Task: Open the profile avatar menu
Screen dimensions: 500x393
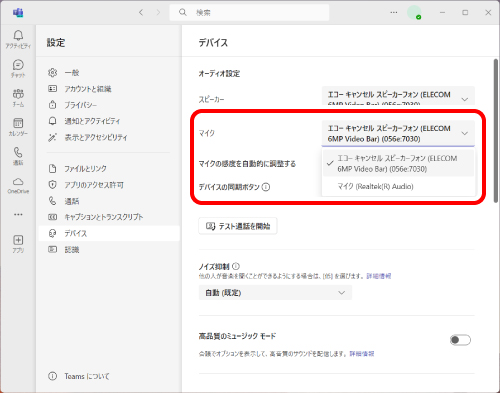Action: 414,12
